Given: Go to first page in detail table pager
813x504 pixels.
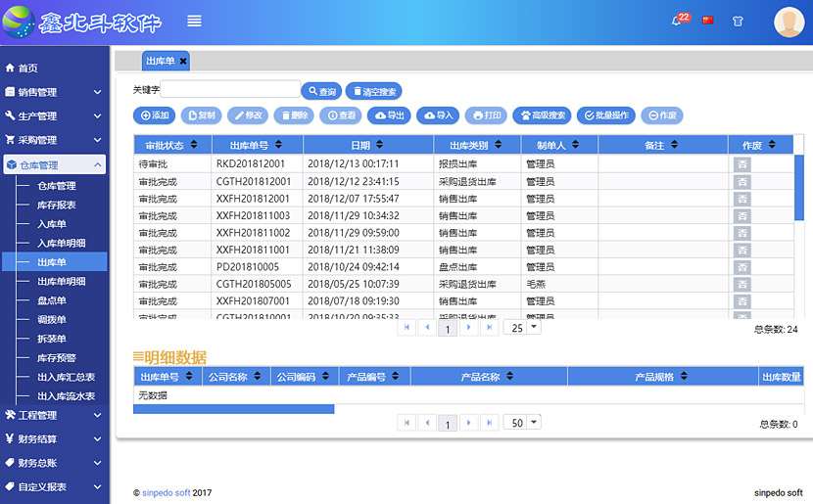Looking at the screenshot, I should [406, 423].
